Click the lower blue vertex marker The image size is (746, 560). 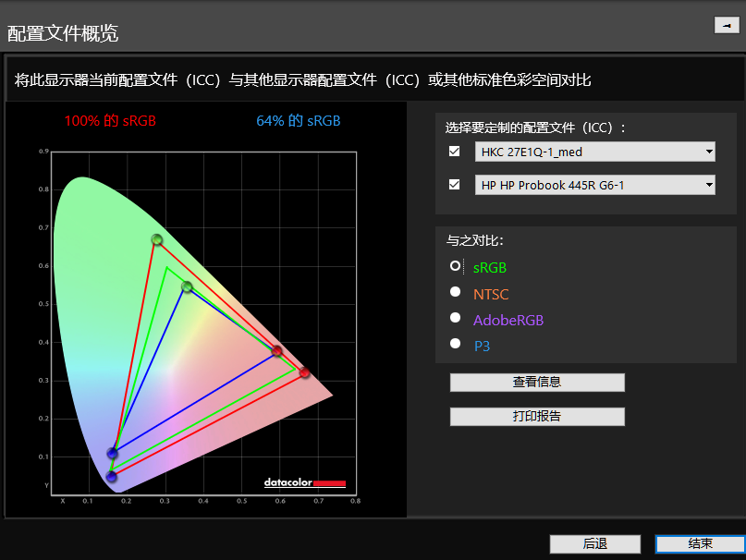[x=111, y=476]
